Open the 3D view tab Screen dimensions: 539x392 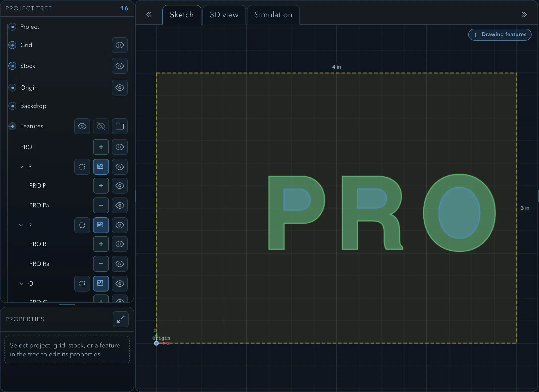coord(224,15)
